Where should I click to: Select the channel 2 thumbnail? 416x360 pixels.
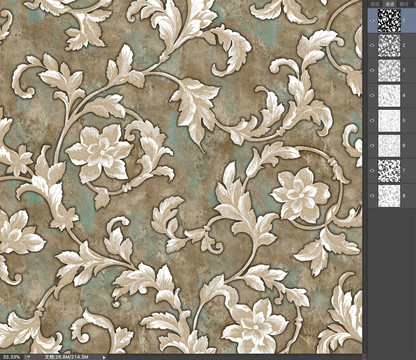(389, 45)
